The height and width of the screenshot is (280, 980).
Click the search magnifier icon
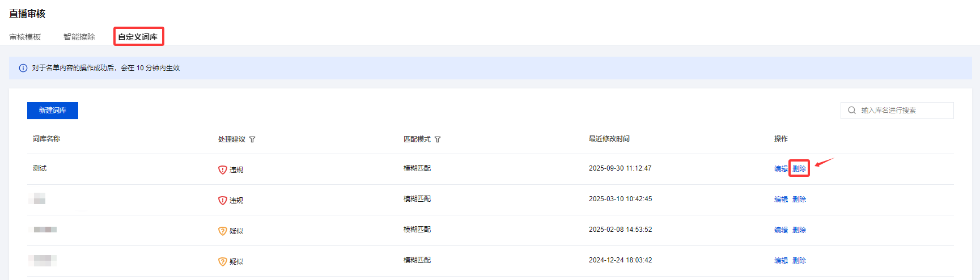pyautogui.click(x=851, y=111)
